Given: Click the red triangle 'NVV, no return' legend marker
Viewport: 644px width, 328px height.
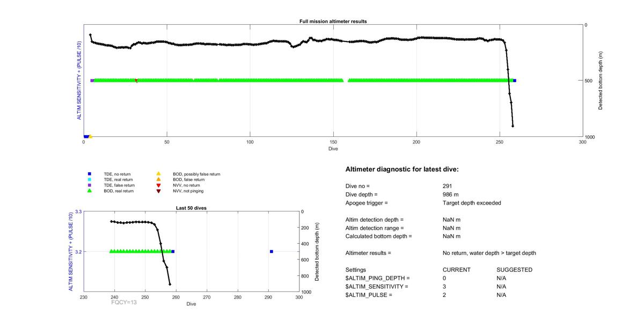Looking at the screenshot, I should tap(158, 185).
